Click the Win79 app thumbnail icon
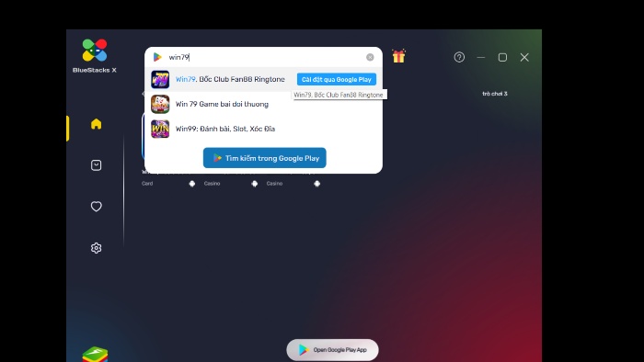 pyautogui.click(x=160, y=79)
